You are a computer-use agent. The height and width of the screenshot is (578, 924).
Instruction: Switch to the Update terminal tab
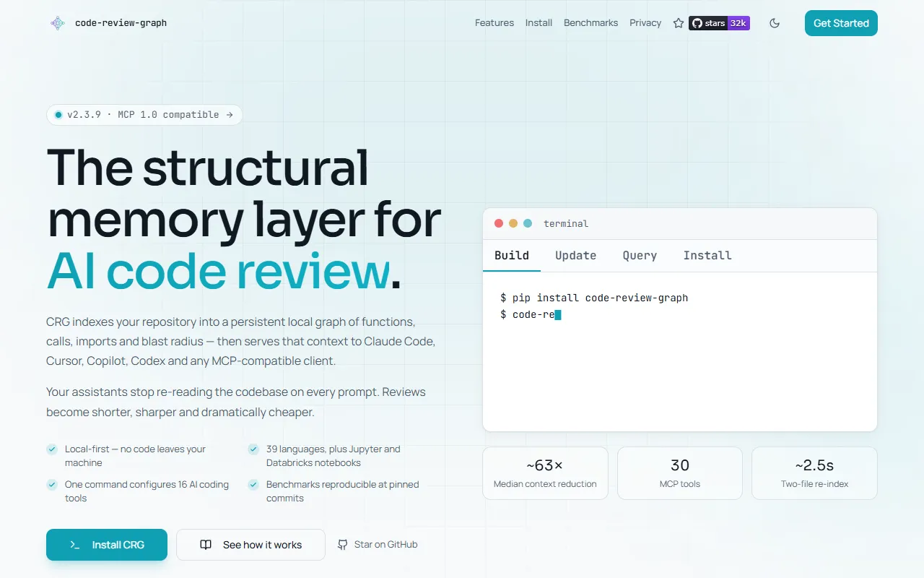tap(575, 256)
